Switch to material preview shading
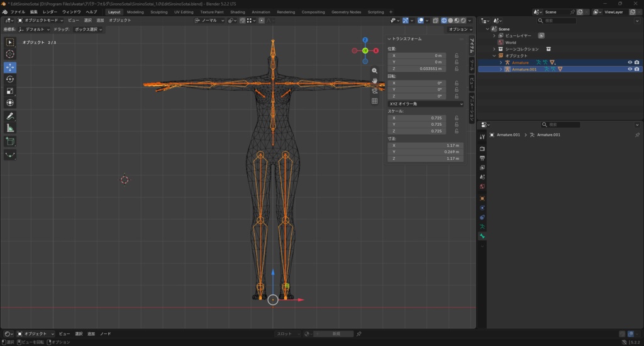The height and width of the screenshot is (346, 644). point(457,20)
